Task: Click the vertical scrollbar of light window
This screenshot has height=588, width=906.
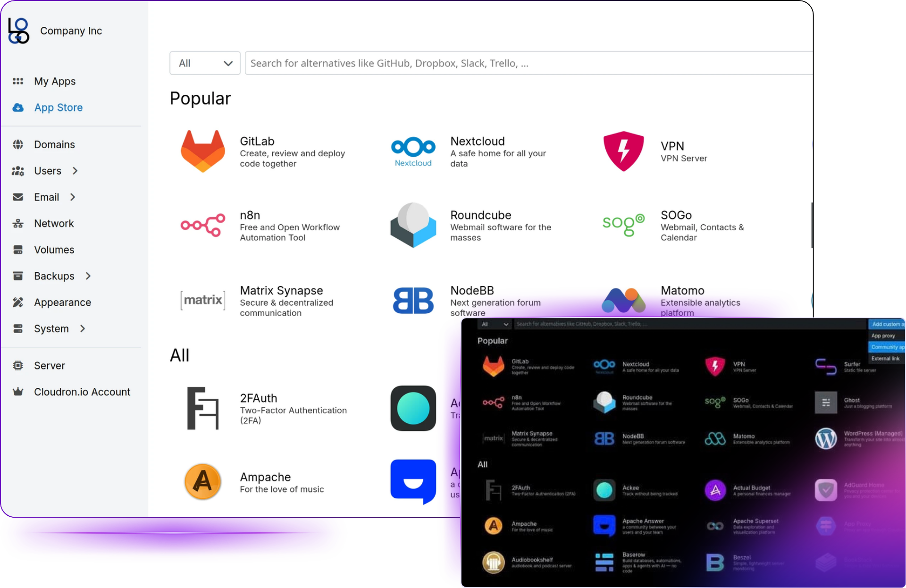Action: click(812, 226)
